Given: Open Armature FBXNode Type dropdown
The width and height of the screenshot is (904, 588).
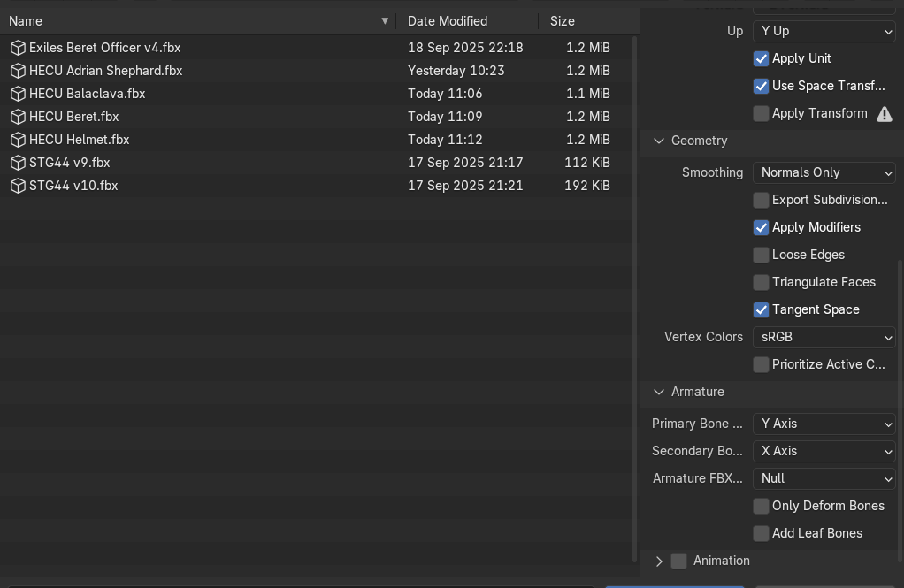Looking at the screenshot, I should (x=824, y=478).
